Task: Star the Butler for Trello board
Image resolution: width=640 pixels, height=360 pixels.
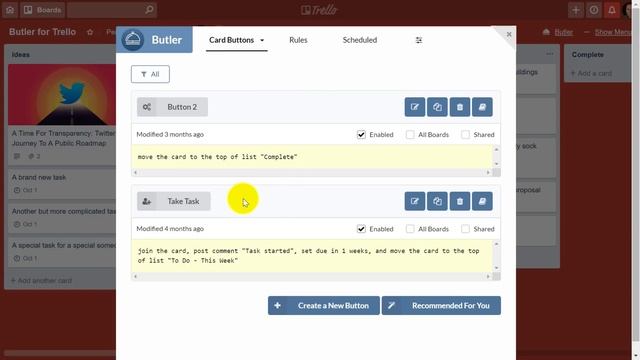Action: 90,32
